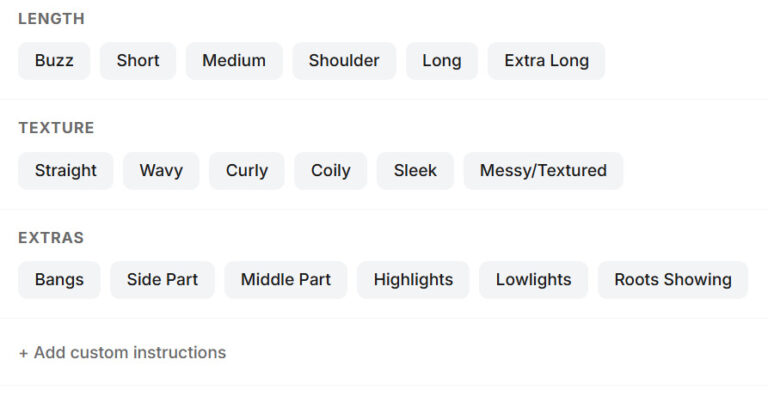The height and width of the screenshot is (396, 768).
Task: Select Wavy texture
Action: (x=161, y=171)
